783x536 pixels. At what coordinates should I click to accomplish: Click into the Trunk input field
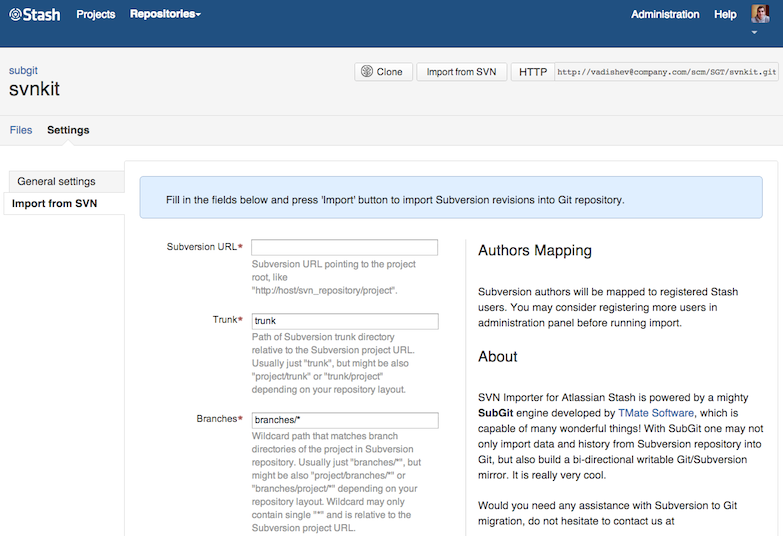pos(345,321)
